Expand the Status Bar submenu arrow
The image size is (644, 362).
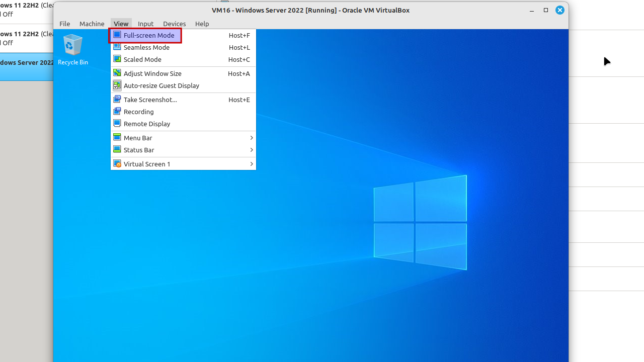click(251, 150)
